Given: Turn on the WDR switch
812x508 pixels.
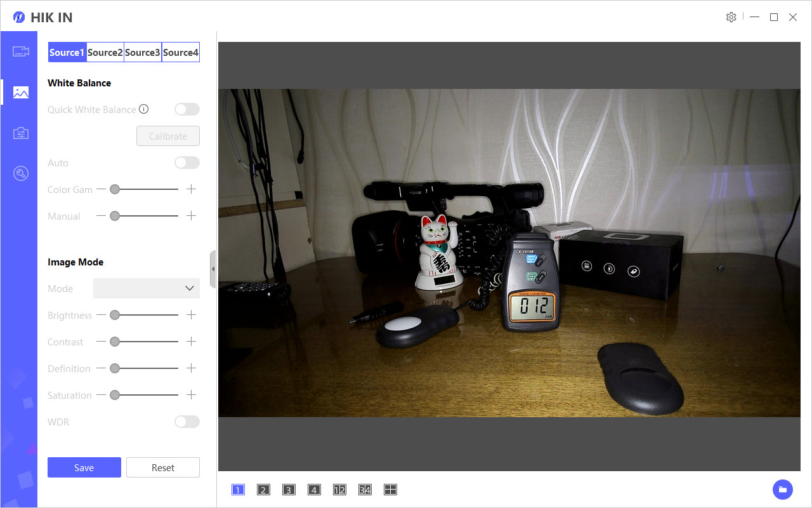Looking at the screenshot, I should [x=187, y=422].
